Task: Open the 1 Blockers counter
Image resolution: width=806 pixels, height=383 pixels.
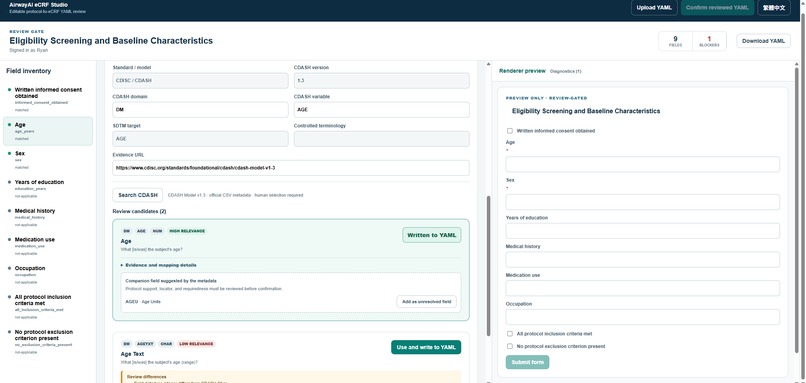Action: coord(709,41)
